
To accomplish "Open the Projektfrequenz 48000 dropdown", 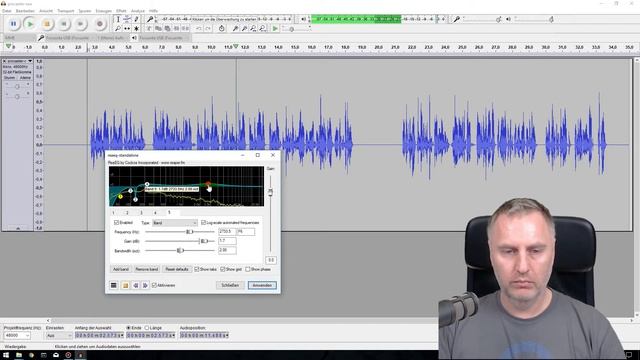I will (17, 336).
